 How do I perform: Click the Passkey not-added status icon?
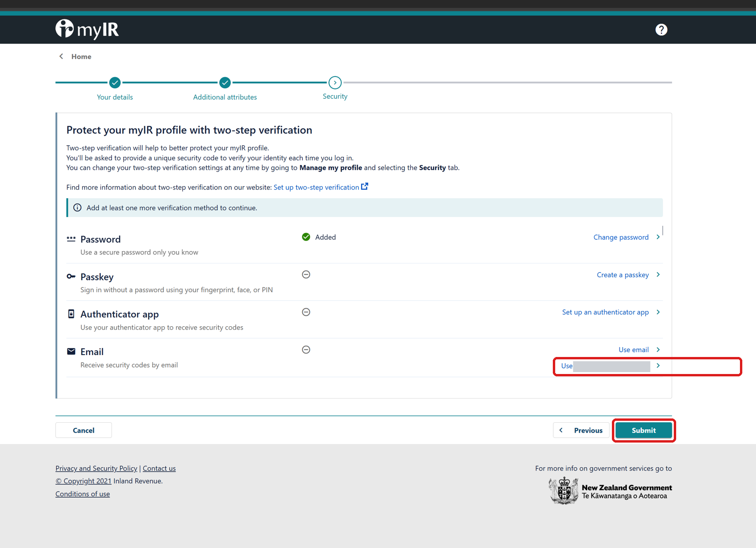coord(306,275)
